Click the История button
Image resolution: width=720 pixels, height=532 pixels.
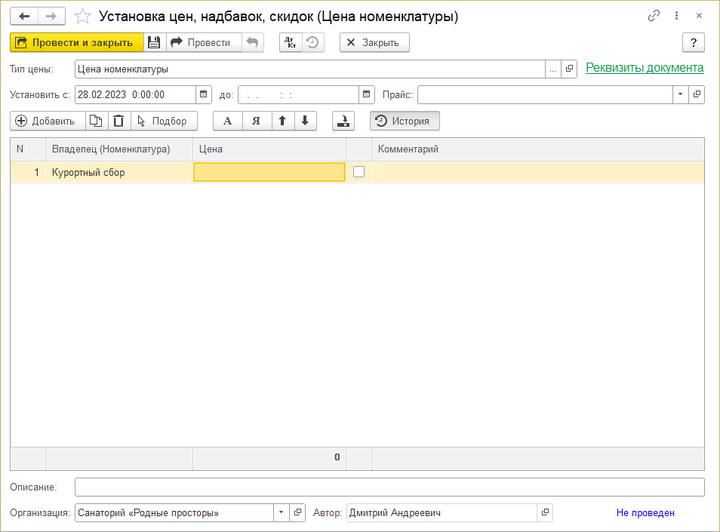pyautogui.click(x=404, y=121)
